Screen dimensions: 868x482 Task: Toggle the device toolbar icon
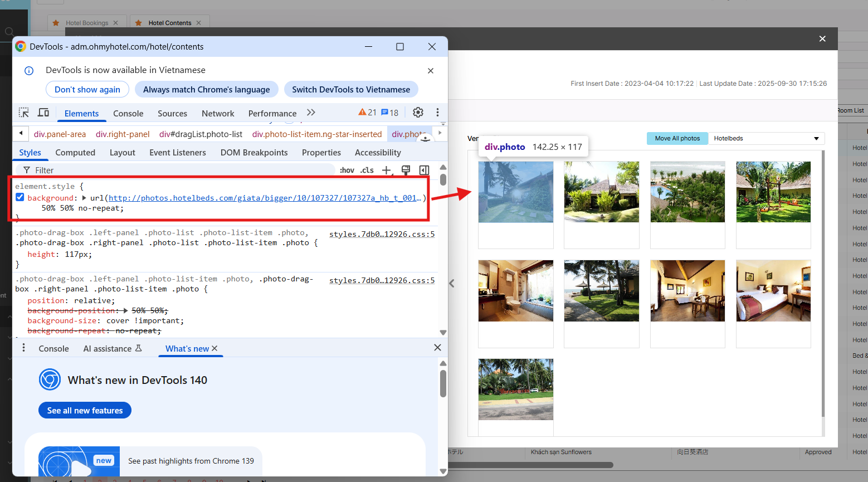(43, 113)
